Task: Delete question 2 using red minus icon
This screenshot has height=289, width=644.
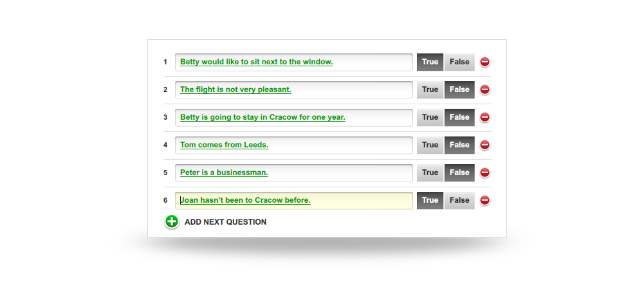Action: (x=484, y=89)
